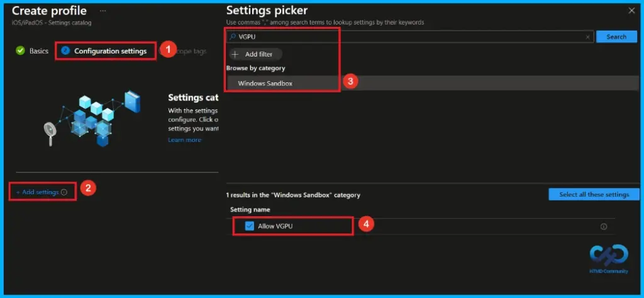Click the Allow VGPU setting label

tap(275, 226)
